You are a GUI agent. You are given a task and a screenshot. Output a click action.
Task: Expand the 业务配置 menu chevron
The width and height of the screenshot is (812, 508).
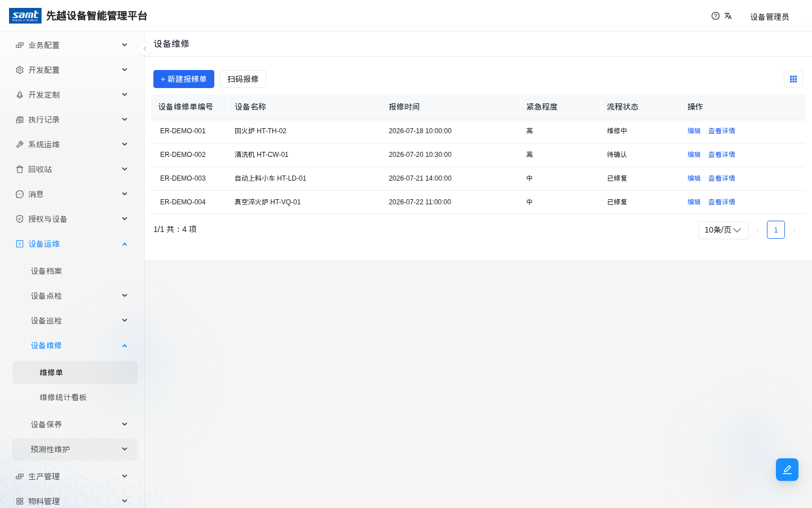[125, 45]
